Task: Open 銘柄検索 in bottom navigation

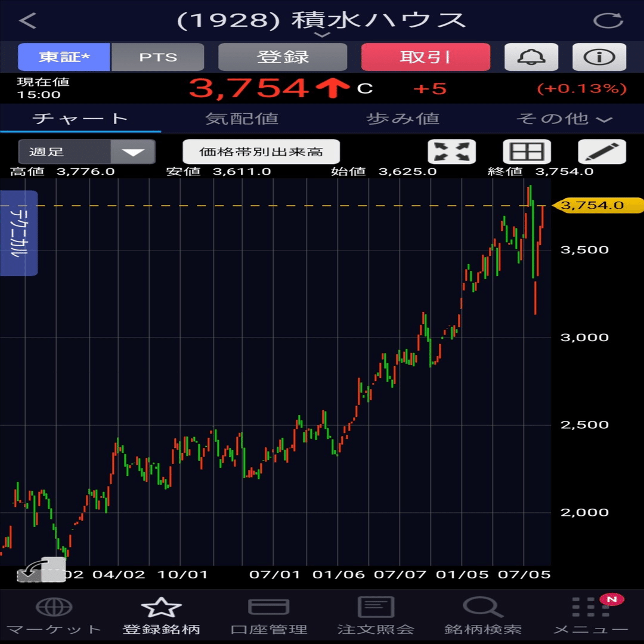Action: point(483,615)
